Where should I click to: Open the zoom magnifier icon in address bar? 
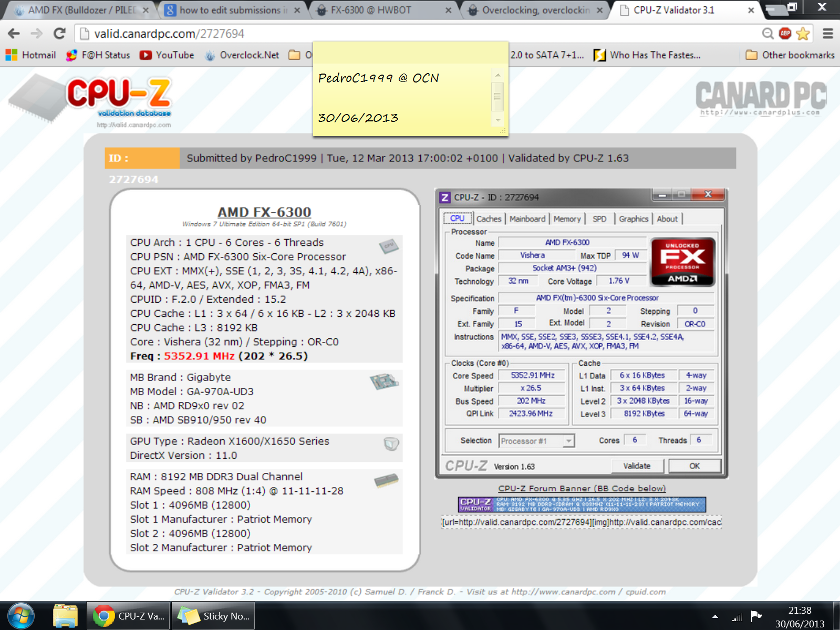coord(768,34)
